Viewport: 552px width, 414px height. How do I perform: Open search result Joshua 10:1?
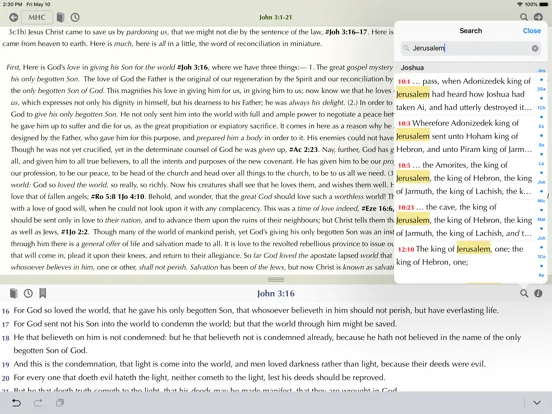464,94
